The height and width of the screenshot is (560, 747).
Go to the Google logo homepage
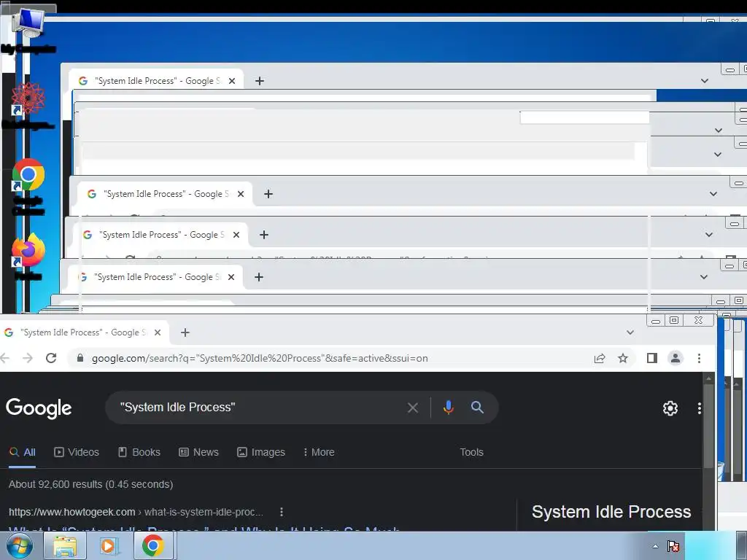pyautogui.click(x=39, y=408)
